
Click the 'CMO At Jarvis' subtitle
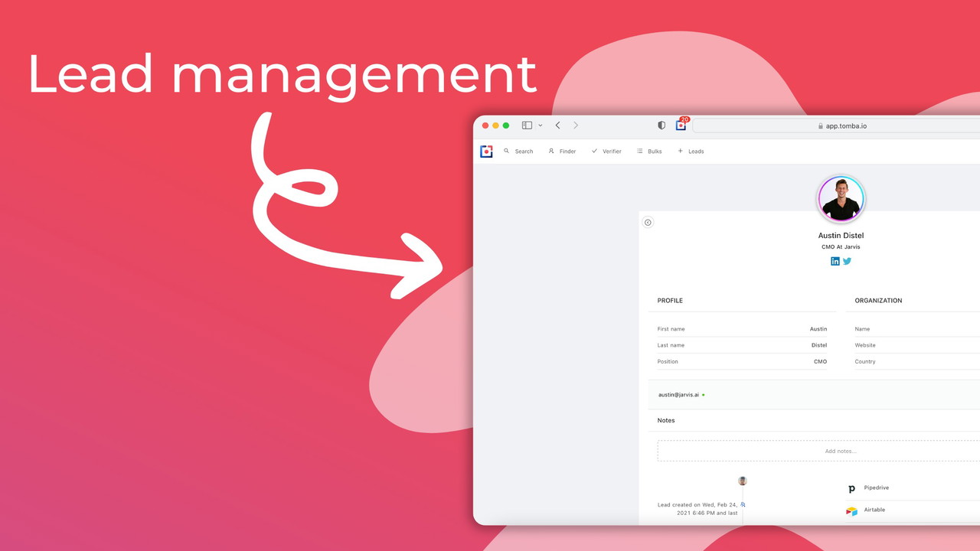point(841,247)
